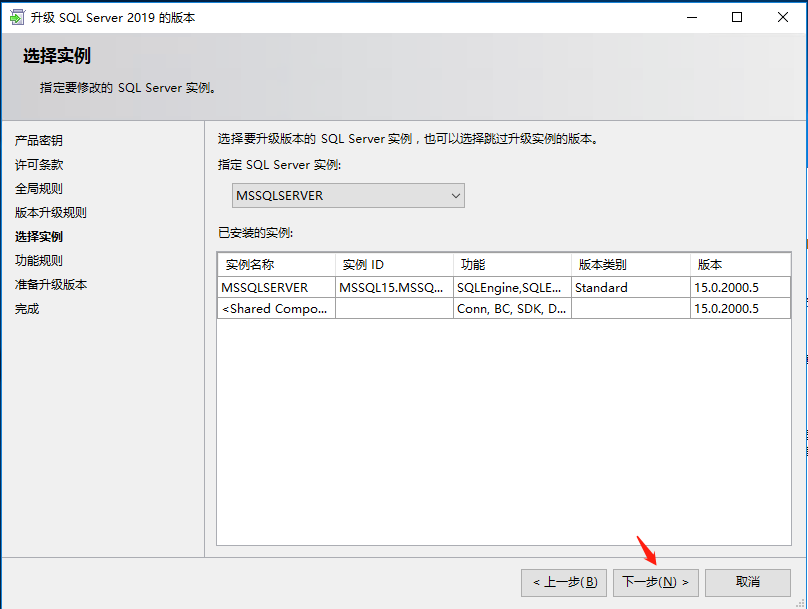Select MSSQLSERVER instance name cell
Screen dimensions: 808x609
277,287
